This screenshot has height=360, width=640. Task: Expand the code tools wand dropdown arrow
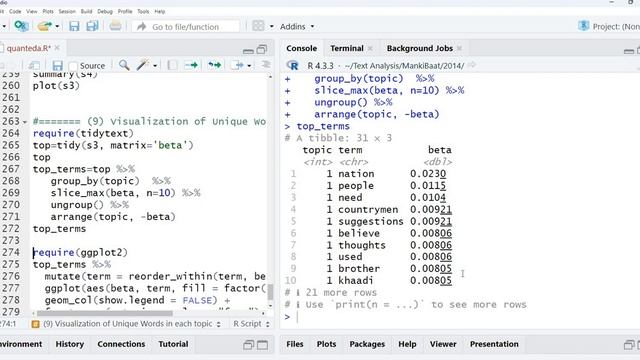[x=155, y=65]
